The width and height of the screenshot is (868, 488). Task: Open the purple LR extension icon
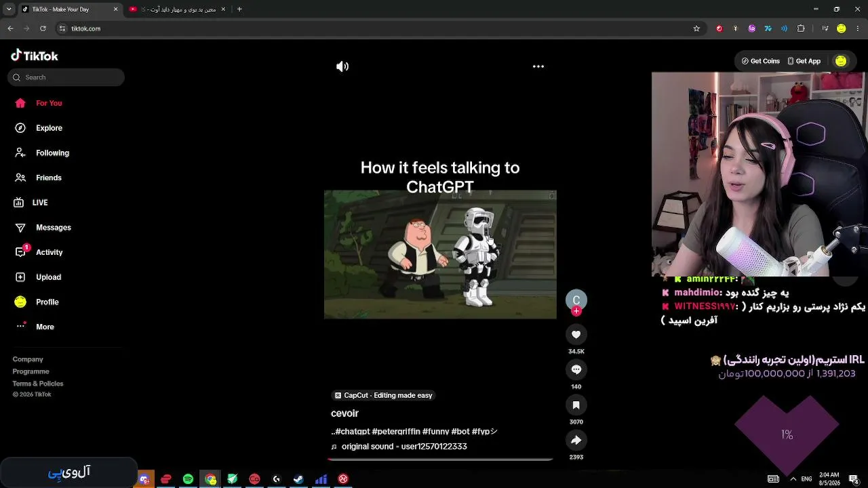pyautogui.click(x=752, y=28)
